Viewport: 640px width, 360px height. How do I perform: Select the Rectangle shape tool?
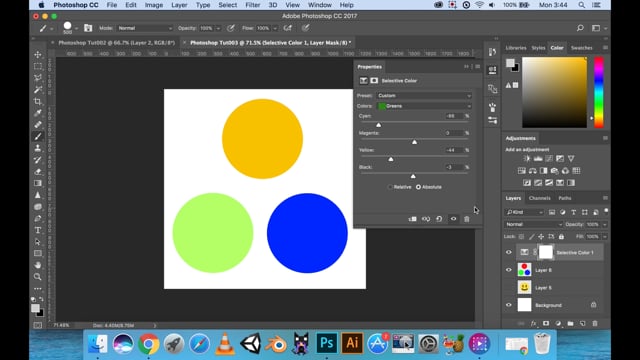click(x=38, y=253)
